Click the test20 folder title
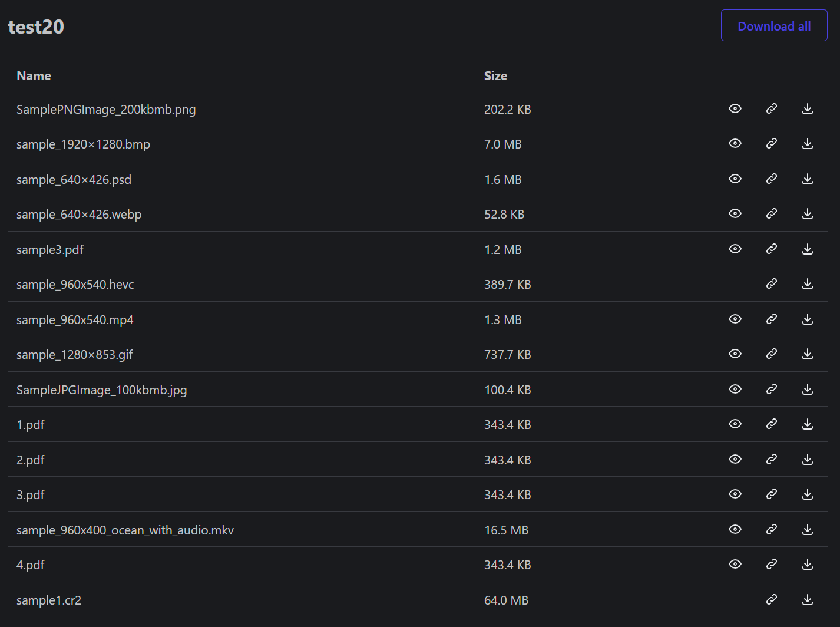Screen dimensions: 840x627 point(35,27)
